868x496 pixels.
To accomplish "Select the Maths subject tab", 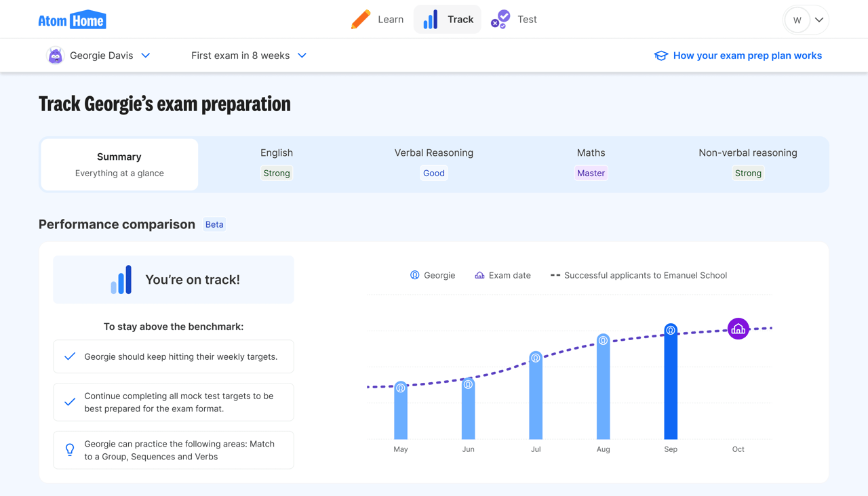I will [591, 163].
